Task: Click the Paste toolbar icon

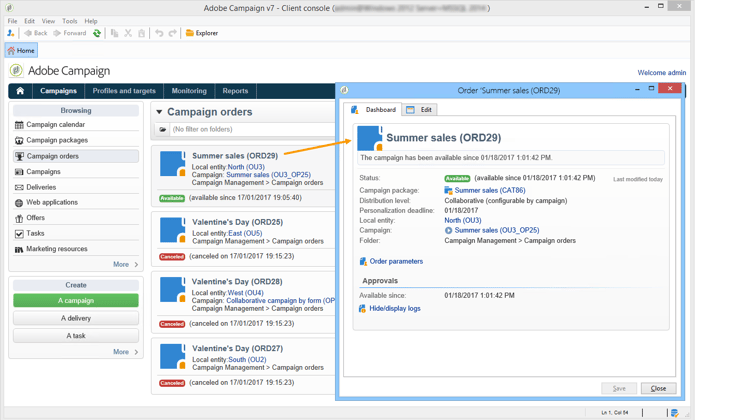Action: click(142, 33)
